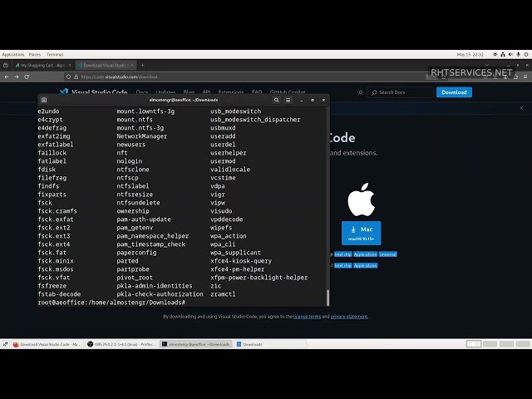Image resolution: width=532 pixels, height=399 pixels.
Task: Click the date and time clock
Action: tap(470, 54)
